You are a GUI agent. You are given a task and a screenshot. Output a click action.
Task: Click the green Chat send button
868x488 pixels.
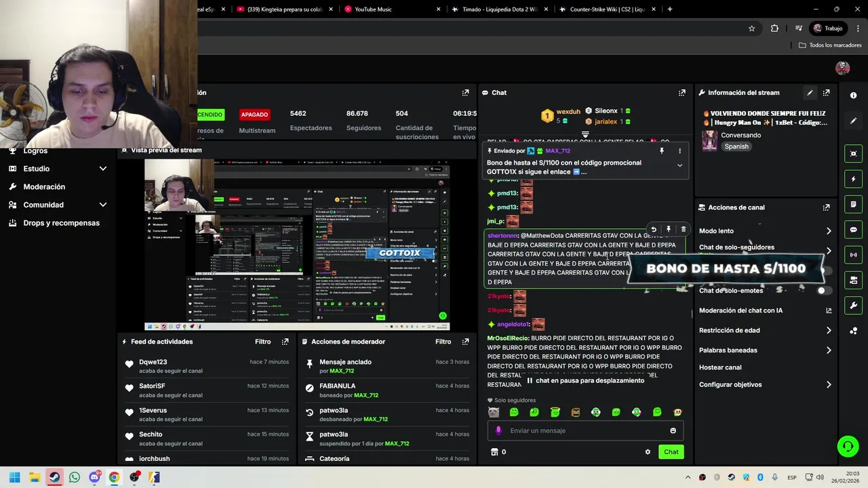[x=671, y=452]
